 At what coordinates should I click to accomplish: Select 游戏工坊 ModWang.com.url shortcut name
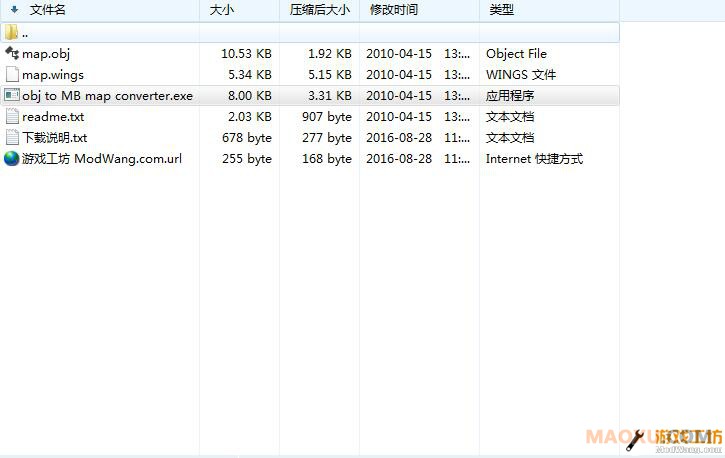click(x=102, y=159)
